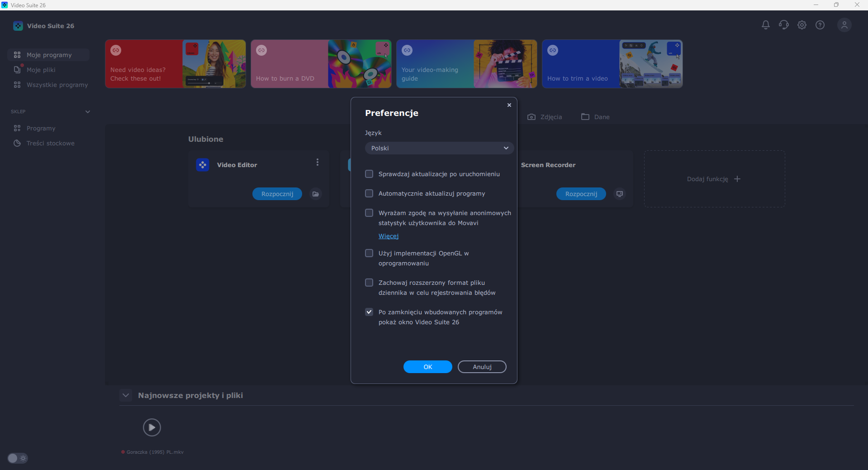Toggle the light/dark theme switch
Screen dimensions: 868x470
pos(18,458)
